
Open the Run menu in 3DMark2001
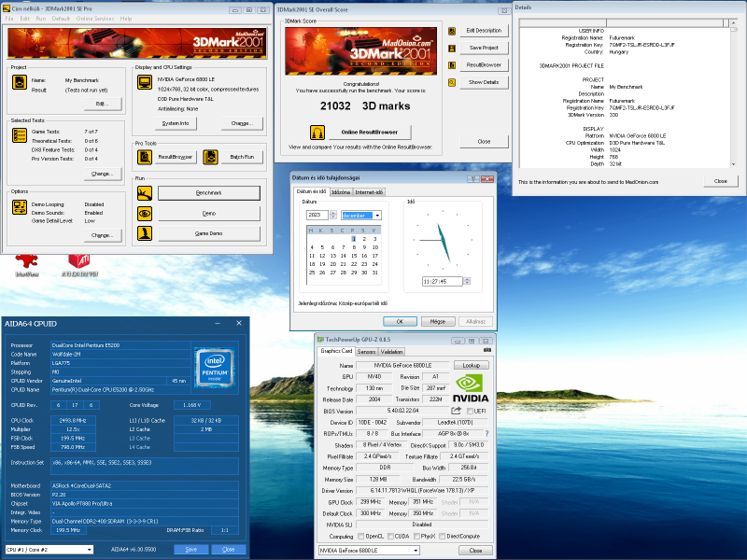41,19
